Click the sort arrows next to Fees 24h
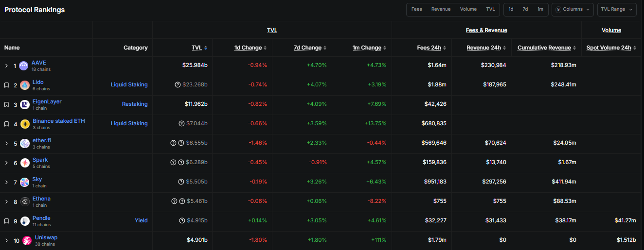This screenshot has height=250, width=644. [x=445, y=48]
